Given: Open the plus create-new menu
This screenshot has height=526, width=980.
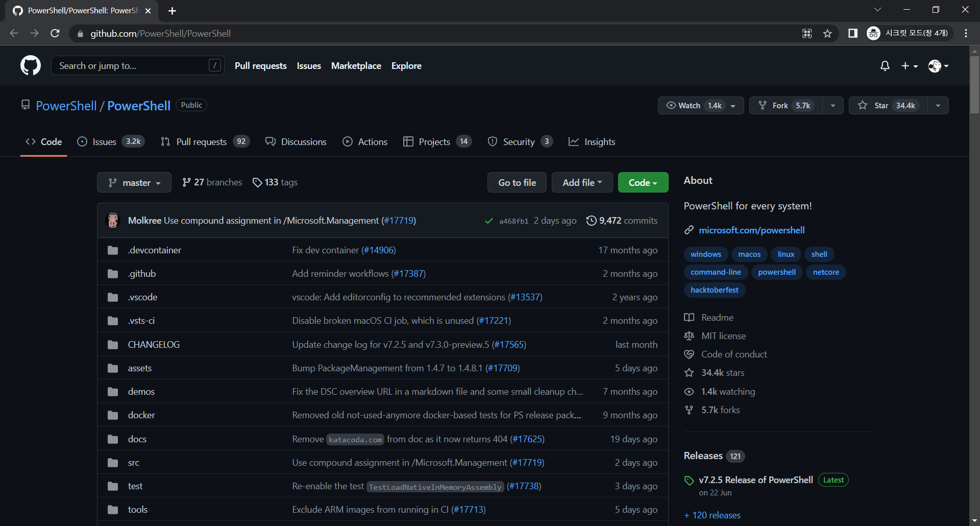Looking at the screenshot, I should tap(910, 66).
